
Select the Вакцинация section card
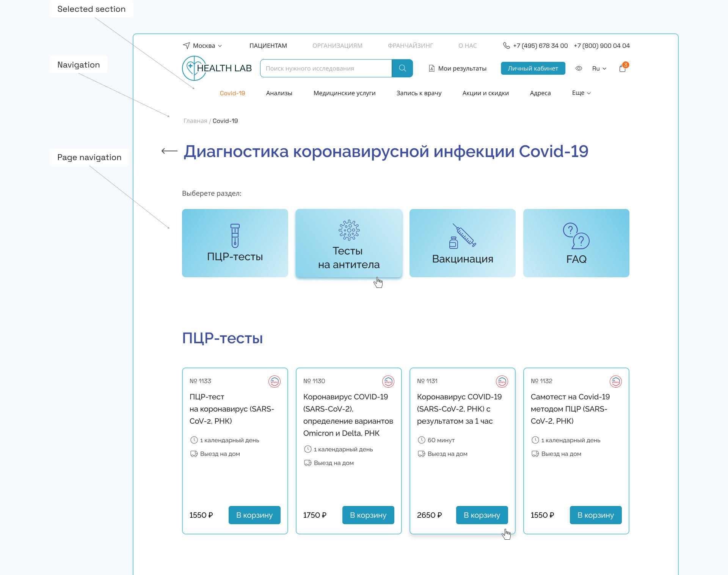[462, 243]
